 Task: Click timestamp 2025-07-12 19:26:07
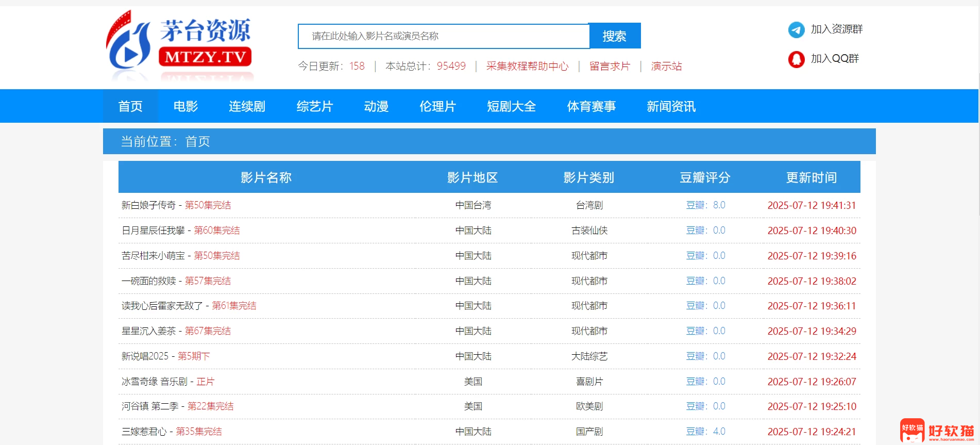tap(812, 382)
